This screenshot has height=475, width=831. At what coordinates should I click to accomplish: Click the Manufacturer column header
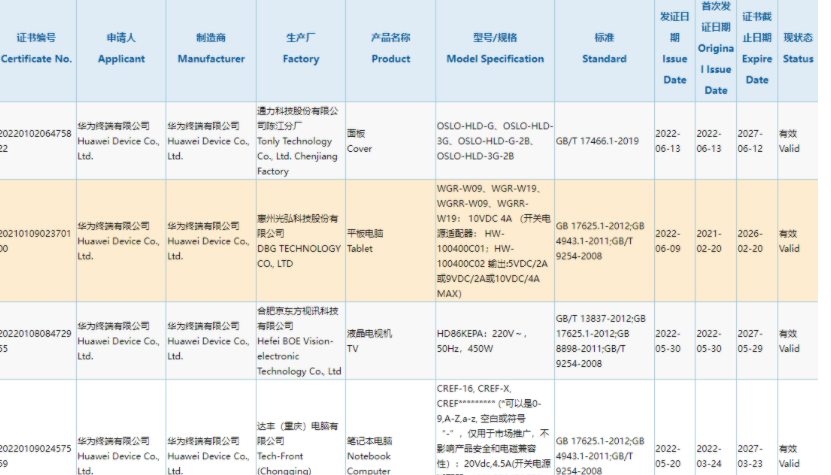click(x=211, y=49)
